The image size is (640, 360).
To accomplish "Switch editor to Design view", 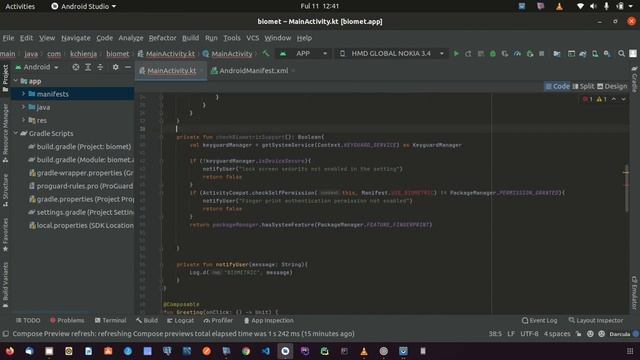I will point(612,86).
